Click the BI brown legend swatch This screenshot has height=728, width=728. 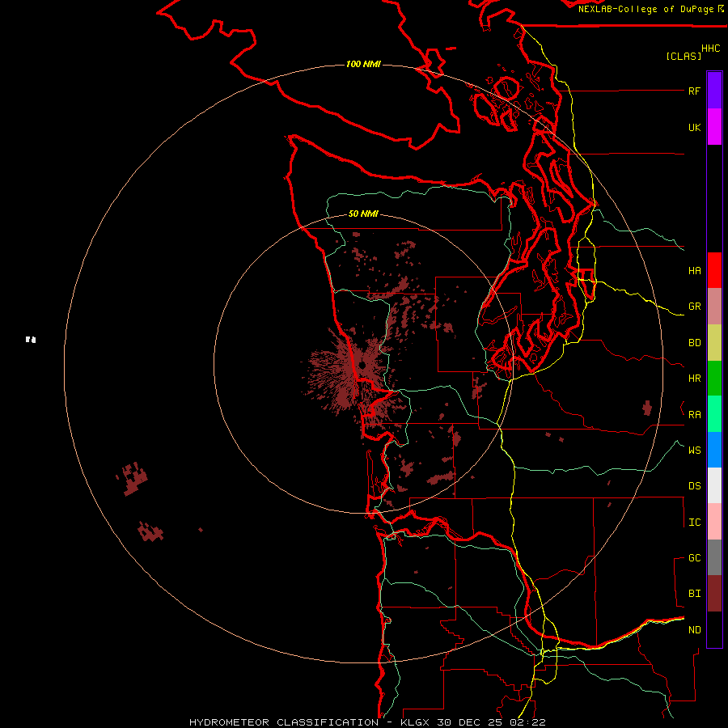714,594
